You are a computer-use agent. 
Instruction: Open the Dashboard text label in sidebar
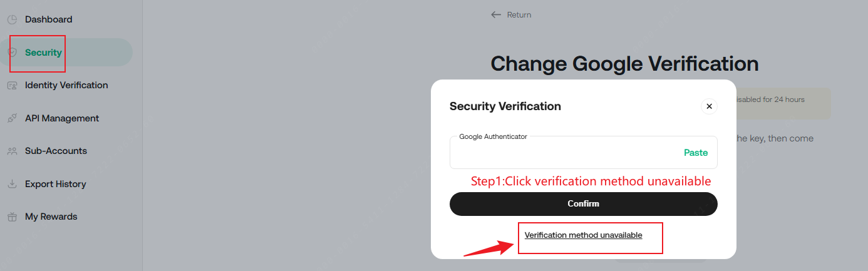(48, 20)
